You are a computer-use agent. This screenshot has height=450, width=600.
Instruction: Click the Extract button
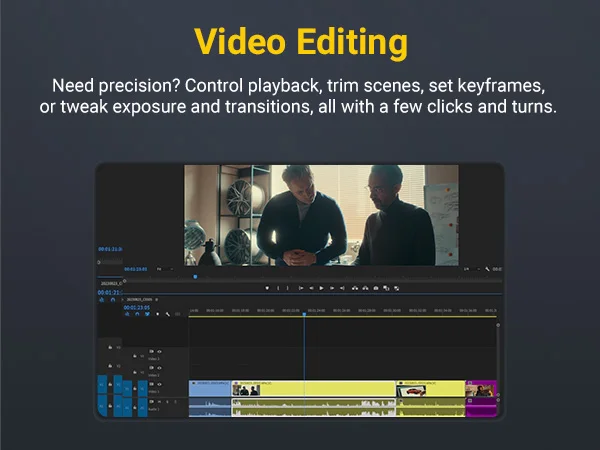(365, 288)
